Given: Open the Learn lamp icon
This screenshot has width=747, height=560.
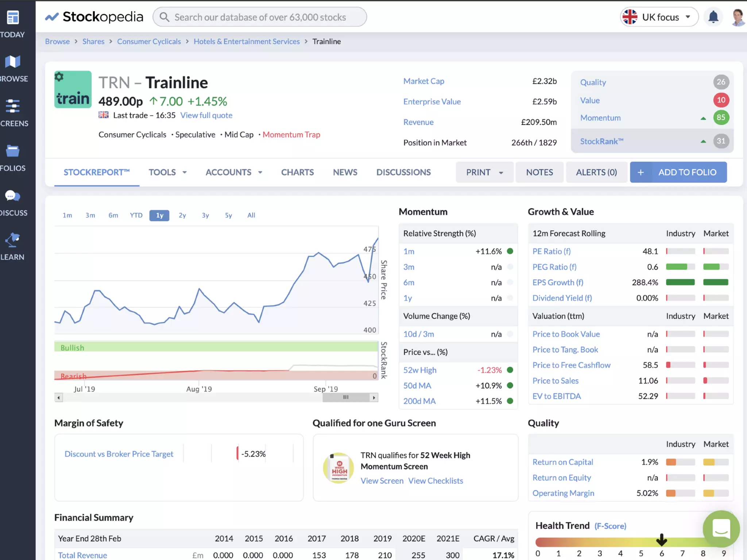Looking at the screenshot, I should pyautogui.click(x=13, y=240).
